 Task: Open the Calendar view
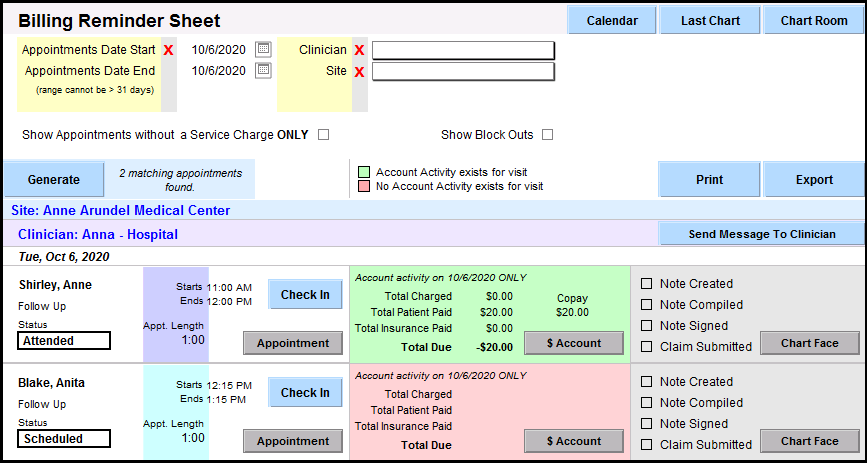[x=612, y=20]
